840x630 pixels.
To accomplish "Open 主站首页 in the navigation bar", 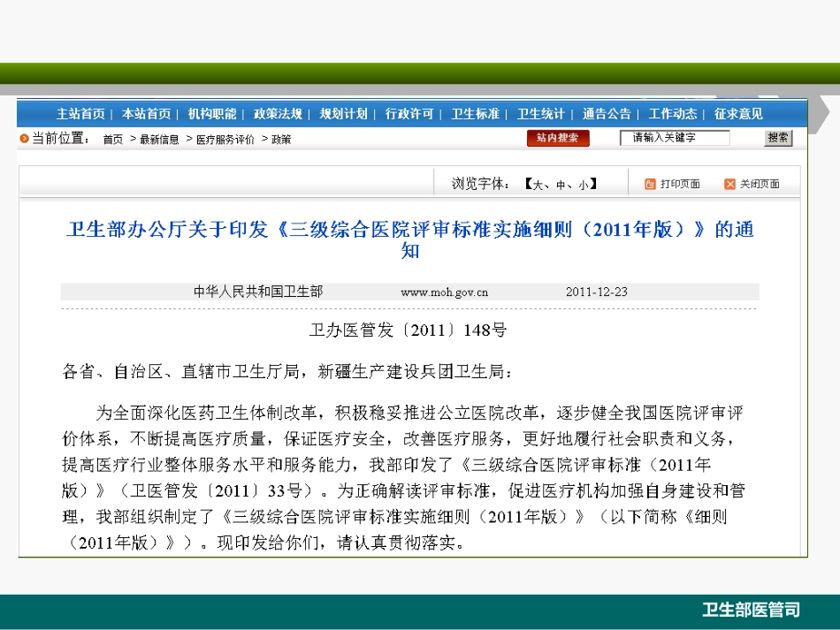I will pyautogui.click(x=80, y=114).
